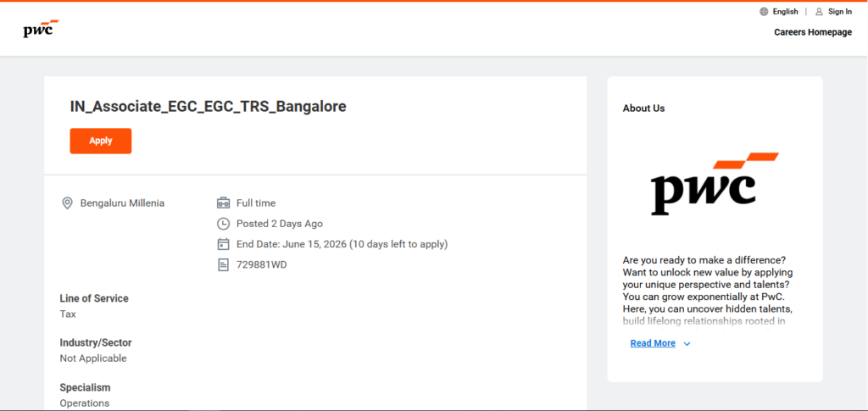The height and width of the screenshot is (411, 868).
Task: Click the large PwC logo in About Us
Action: (715, 184)
